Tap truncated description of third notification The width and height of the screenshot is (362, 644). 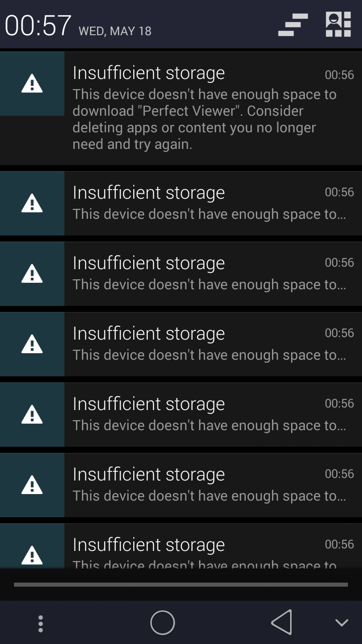(x=209, y=285)
